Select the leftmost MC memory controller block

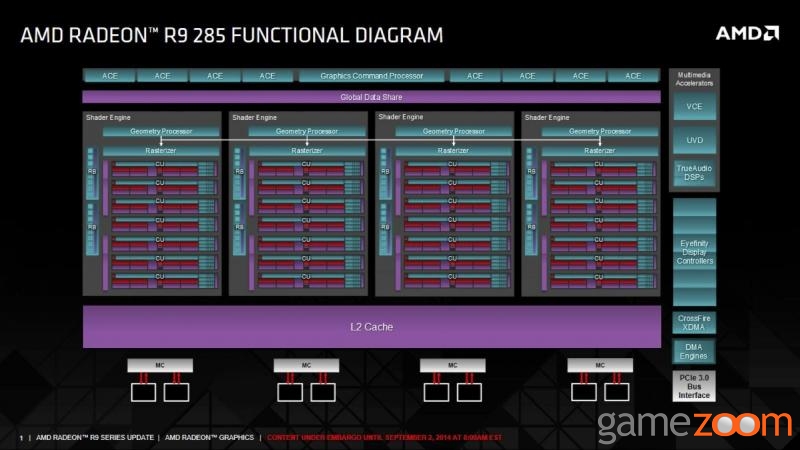[160, 365]
